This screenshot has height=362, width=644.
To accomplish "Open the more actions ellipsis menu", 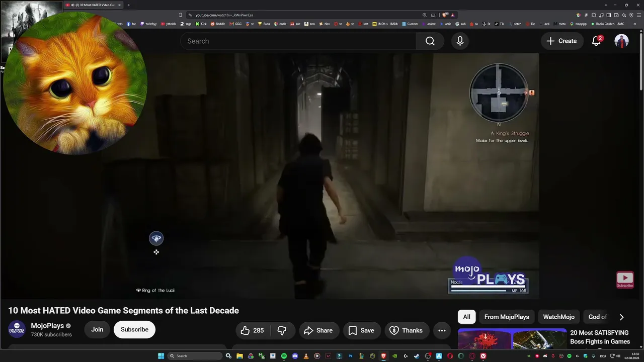I will tap(442, 330).
